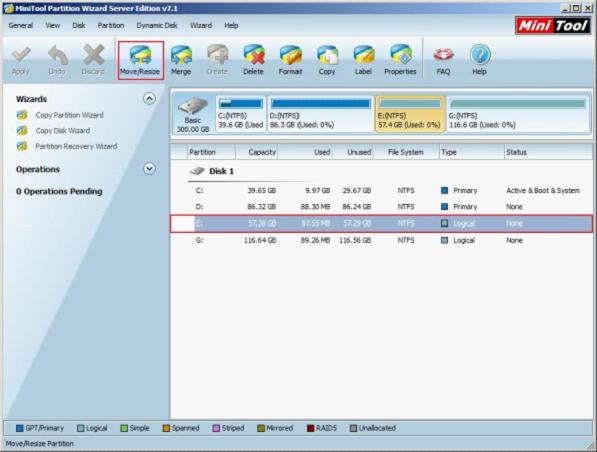Open the partition Properties icon
This screenshot has width=597, height=452.
pos(401,55)
